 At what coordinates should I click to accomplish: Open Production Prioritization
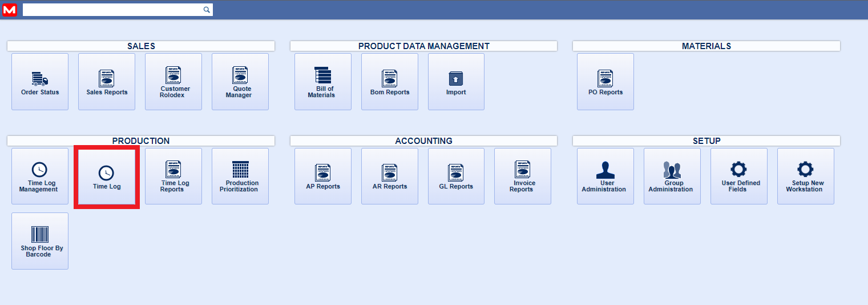tap(240, 176)
